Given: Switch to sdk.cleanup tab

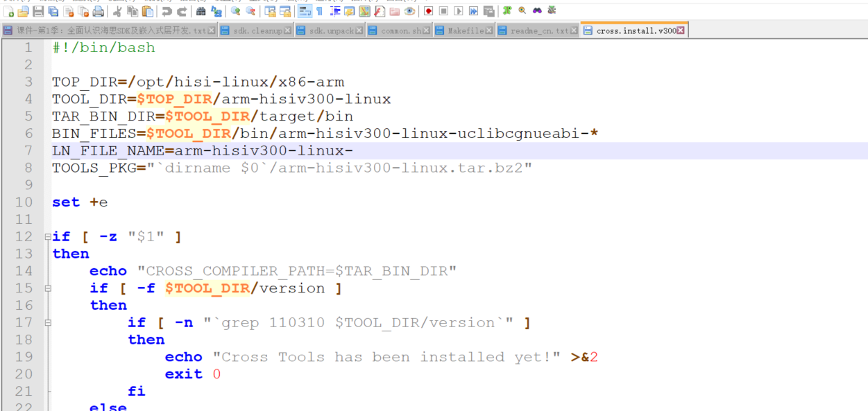Looking at the screenshot, I should [257, 30].
